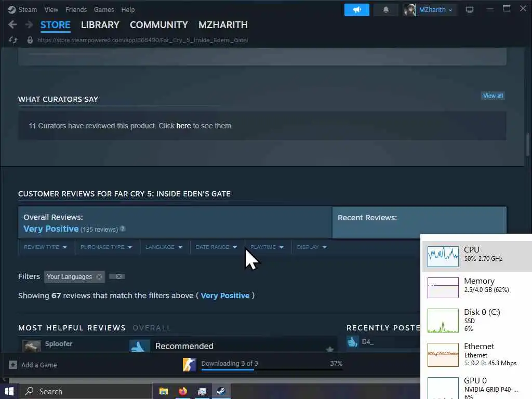Open the Friends menu
The width and height of the screenshot is (532, 399).
76,9
